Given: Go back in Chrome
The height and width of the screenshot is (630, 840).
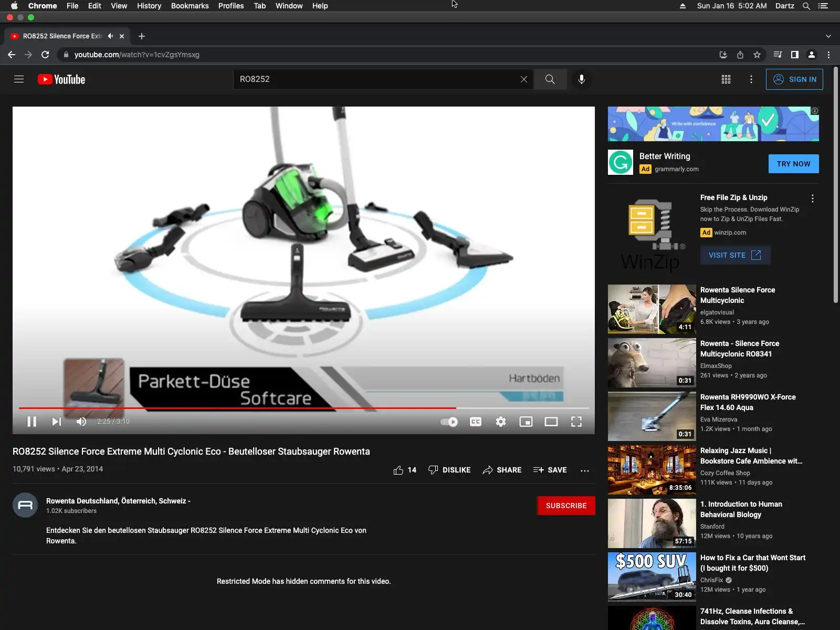Looking at the screenshot, I should pyautogui.click(x=12, y=55).
